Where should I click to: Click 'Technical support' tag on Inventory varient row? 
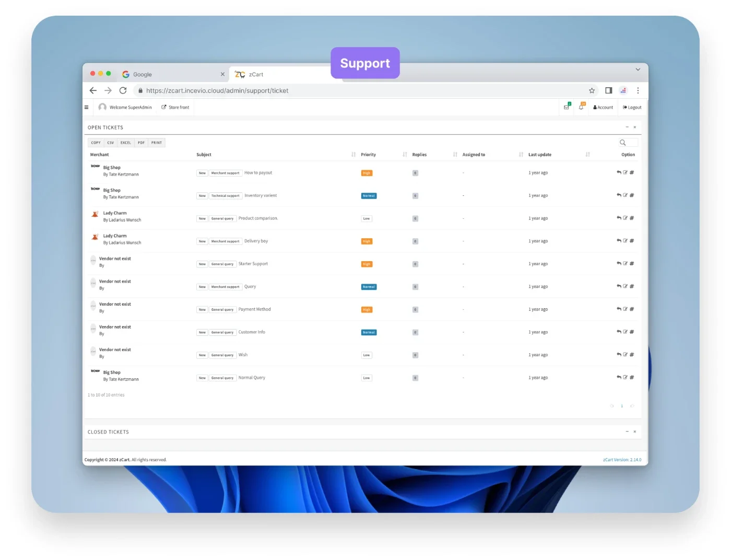coord(225,196)
